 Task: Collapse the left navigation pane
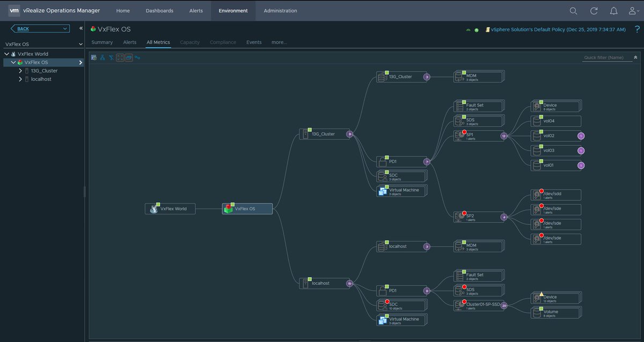coord(81,28)
